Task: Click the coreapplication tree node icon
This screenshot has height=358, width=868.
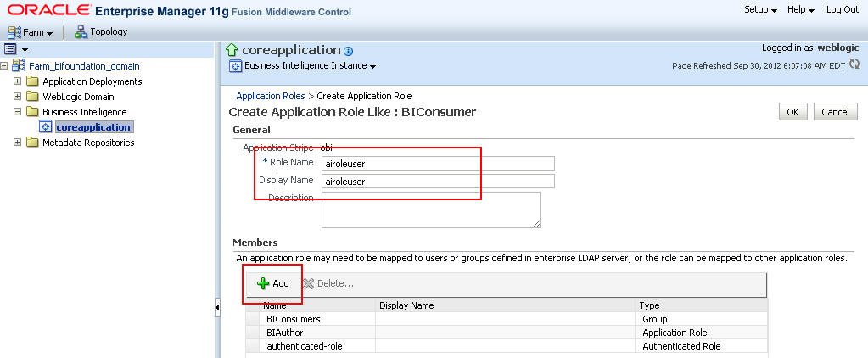Action: (x=46, y=127)
